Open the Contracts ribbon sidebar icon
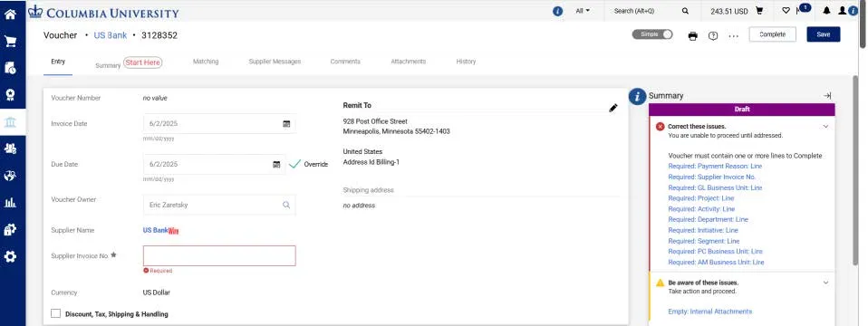The image size is (868, 326). 10,95
